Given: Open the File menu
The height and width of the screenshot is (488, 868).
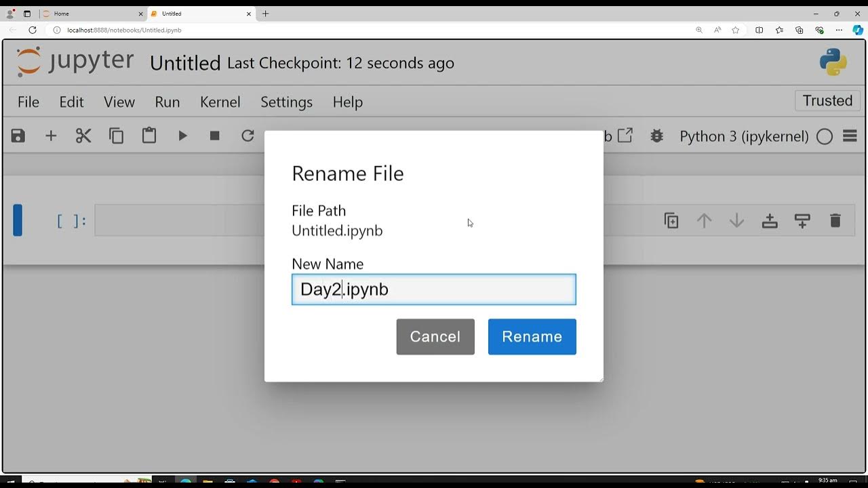Looking at the screenshot, I should (28, 102).
